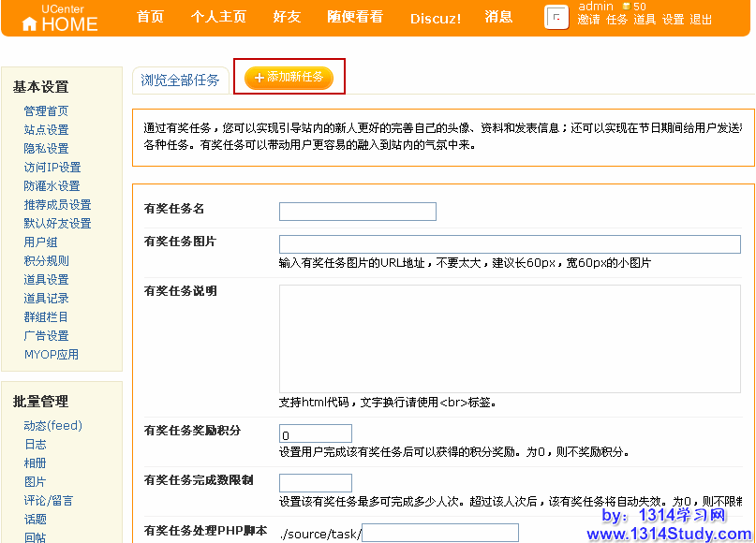
Task: Click into the 有奖任务说明 text area
Action: 510,338
